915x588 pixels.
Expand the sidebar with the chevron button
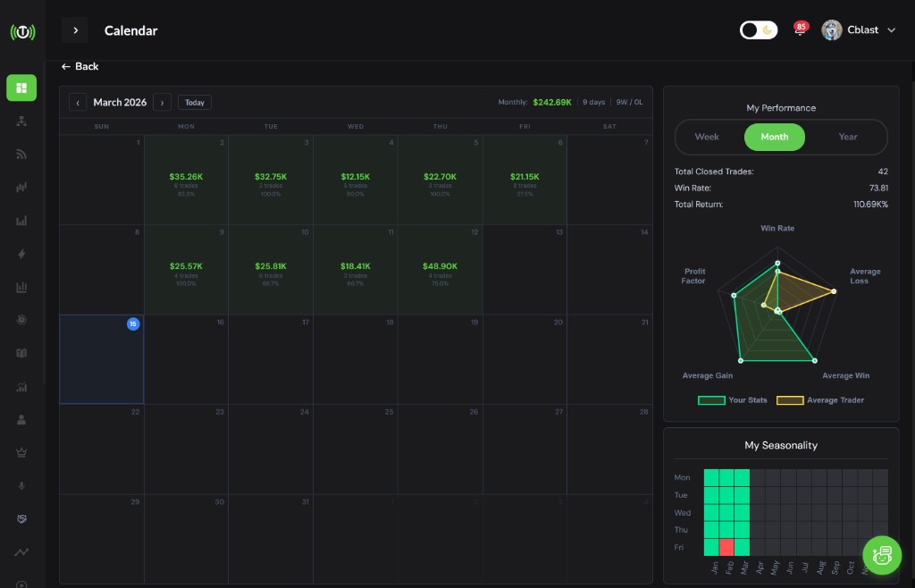click(75, 30)
